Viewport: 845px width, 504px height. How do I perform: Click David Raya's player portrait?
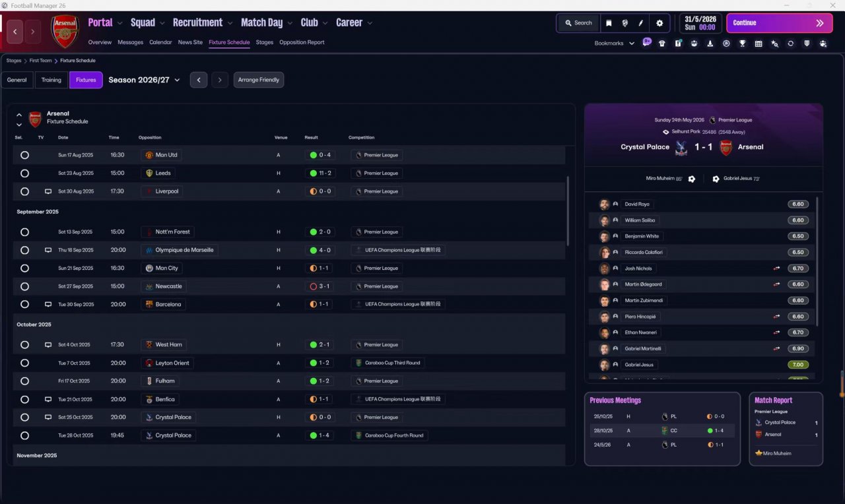(x=604, y=205)
